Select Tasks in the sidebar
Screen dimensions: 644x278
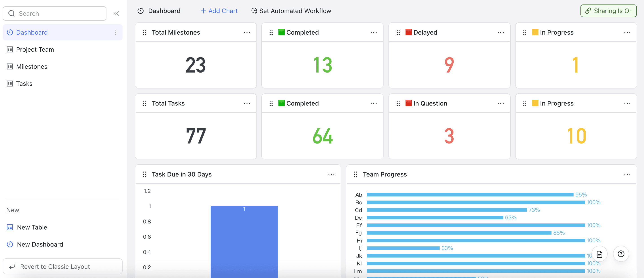(24, 84)
